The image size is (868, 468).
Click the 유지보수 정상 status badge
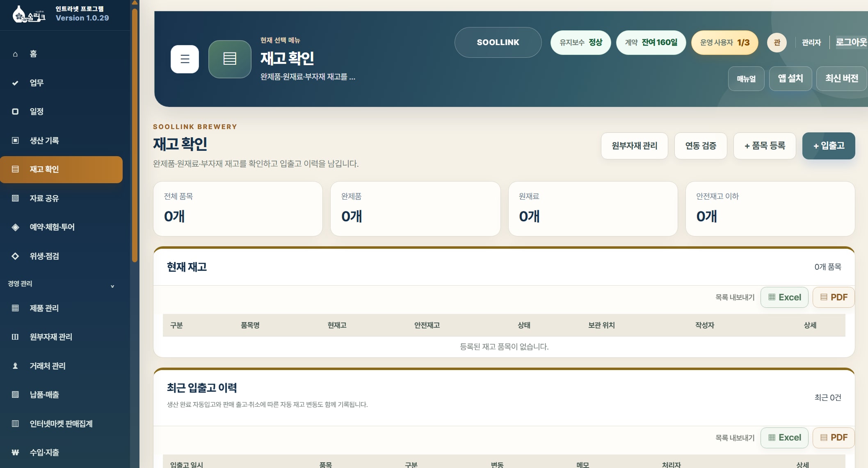point(581,43)
